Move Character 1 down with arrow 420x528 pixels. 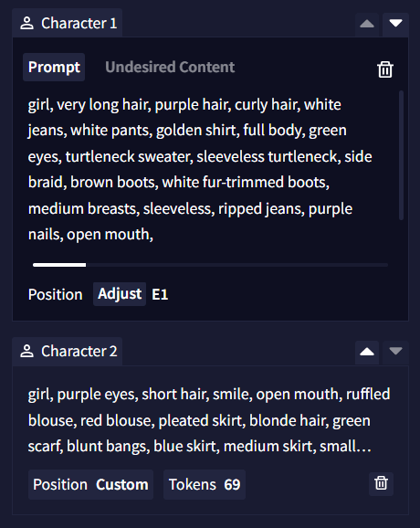click(395, 24)
